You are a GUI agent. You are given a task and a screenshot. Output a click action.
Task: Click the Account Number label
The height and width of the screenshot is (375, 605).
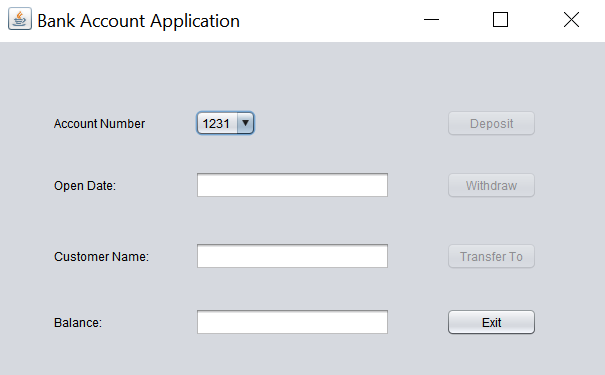tap(100, 124)
